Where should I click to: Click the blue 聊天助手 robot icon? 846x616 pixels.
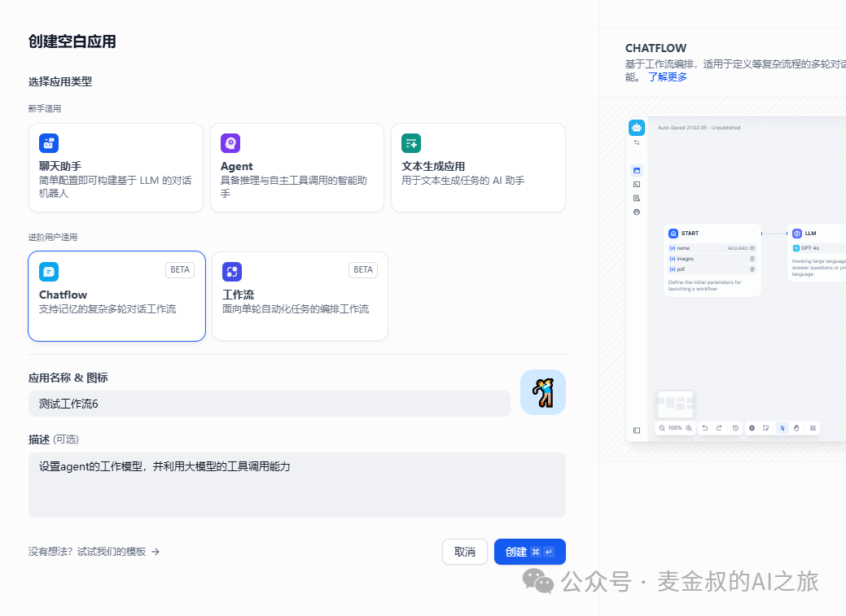(x=49, y=143)
